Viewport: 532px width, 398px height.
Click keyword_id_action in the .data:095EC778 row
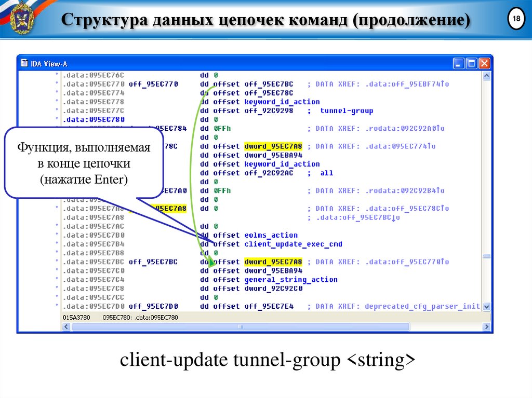(282, 102)
